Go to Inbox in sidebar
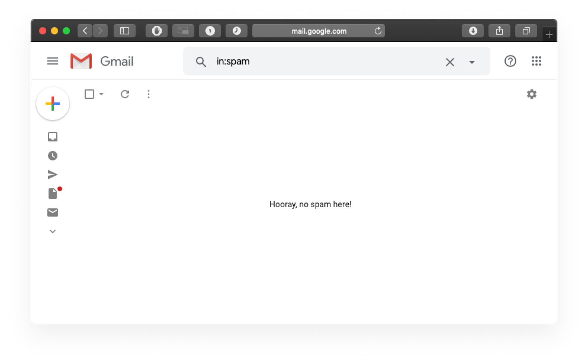This screenshot has height=364, width=588. tap(53, 137)
